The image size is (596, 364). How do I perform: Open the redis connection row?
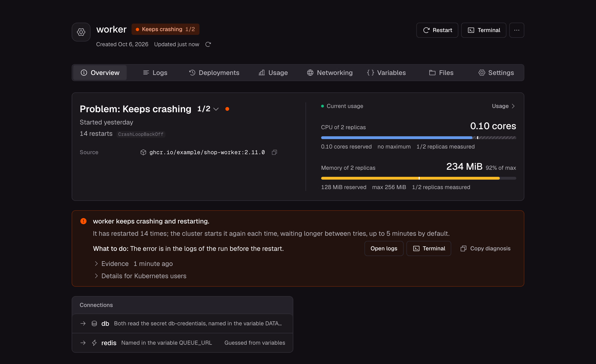[x=182, y=343]
